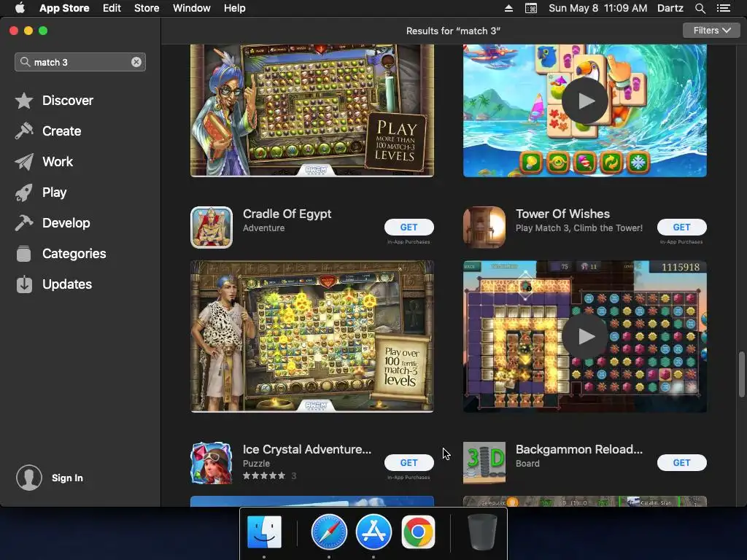This screenshot has width=747, height=560.
Task: Get Ice Crystal Adventure
Action: [x=409, y=462]
